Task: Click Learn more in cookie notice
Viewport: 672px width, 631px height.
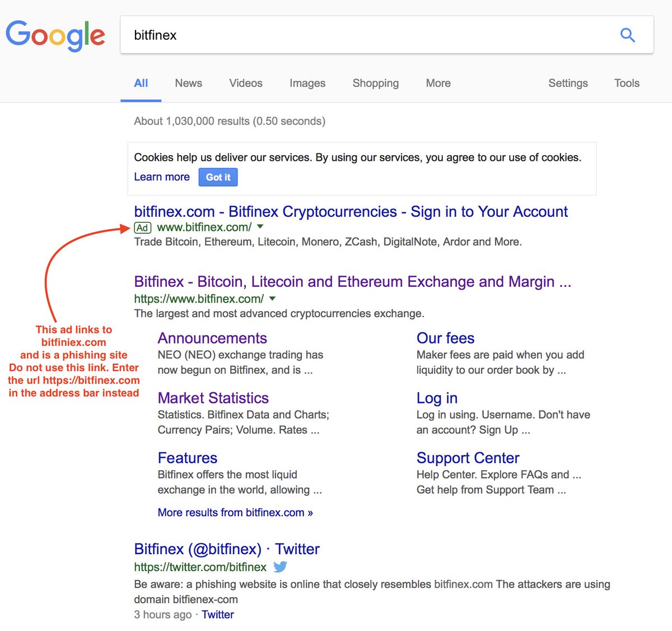Action: (162, 177)
